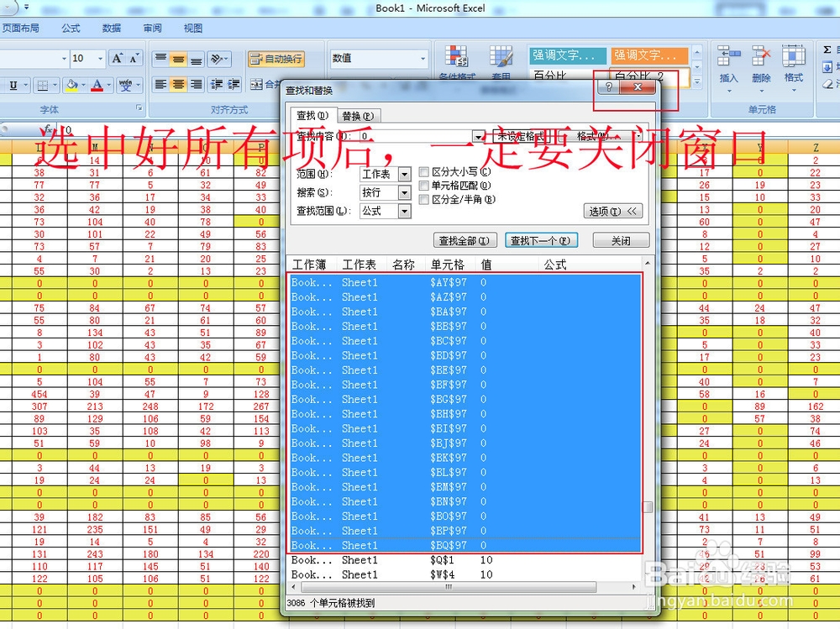Apply red font color A
Image resolution: width=840 pixels, height=629 pixels.
97,85
